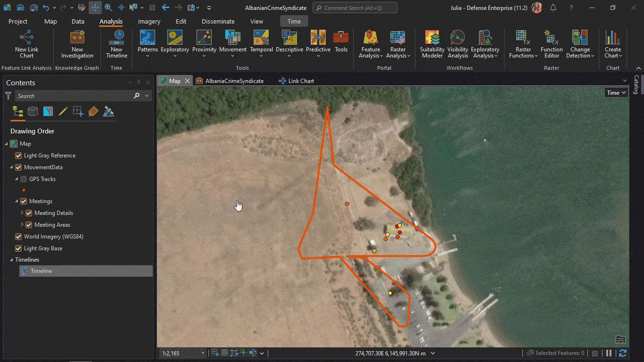Save the project with the save icon

pyautogui.click(x=34, y=8)
